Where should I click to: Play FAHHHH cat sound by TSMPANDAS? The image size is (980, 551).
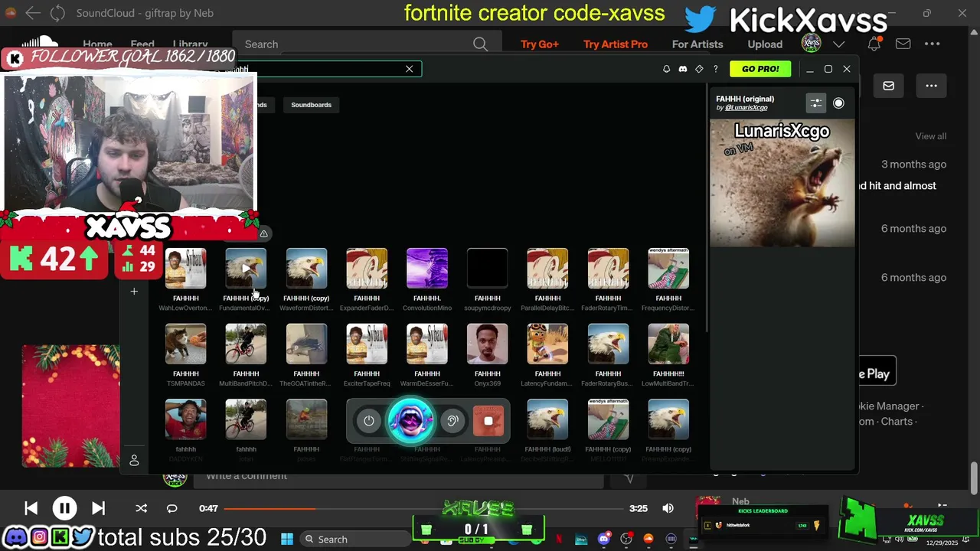(x=185, y=344)
